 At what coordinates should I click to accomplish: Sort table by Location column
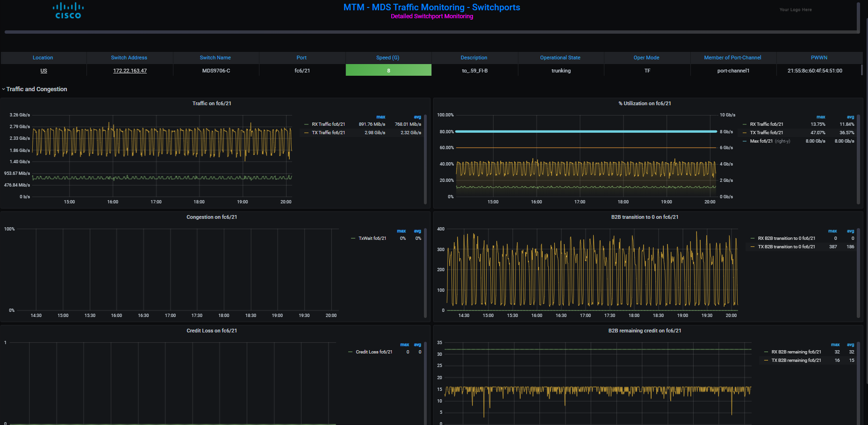click(43, 58)
